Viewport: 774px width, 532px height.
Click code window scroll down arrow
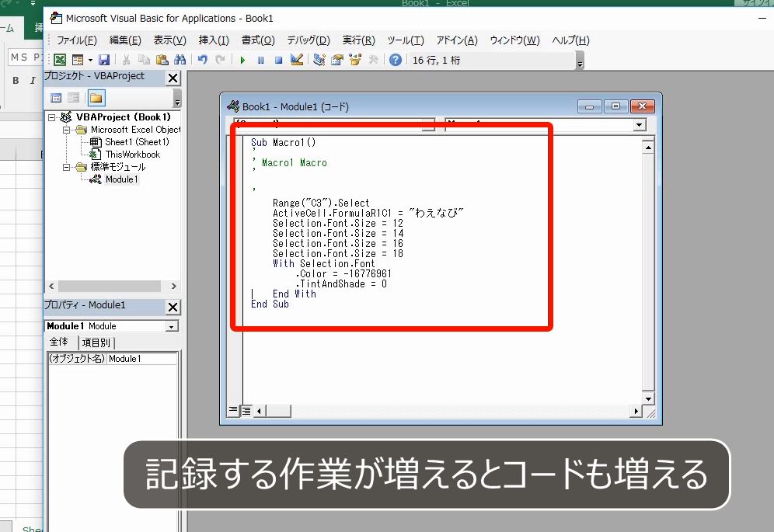pos(648,398)
